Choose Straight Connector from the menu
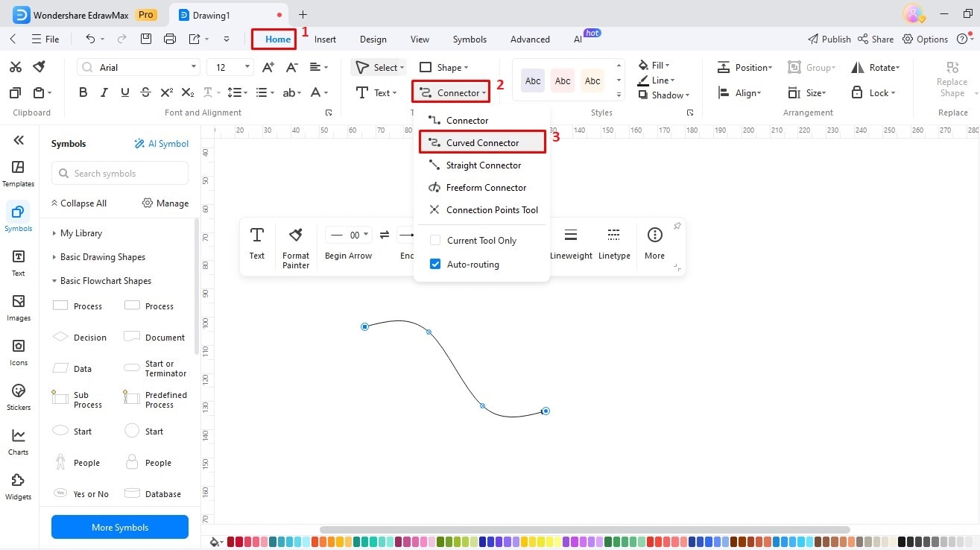The width and height of the screenshot is (980, 550). click(482, 165)
